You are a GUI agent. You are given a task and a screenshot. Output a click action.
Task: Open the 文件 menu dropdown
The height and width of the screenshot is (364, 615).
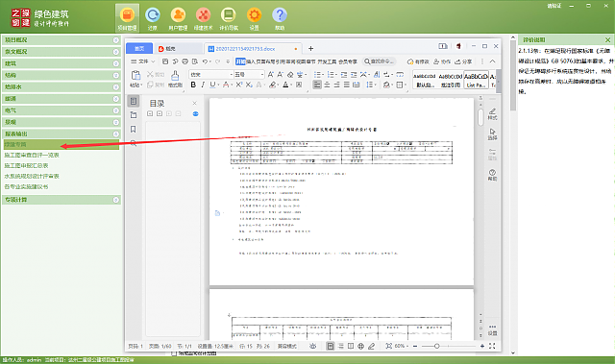(143, 61)
